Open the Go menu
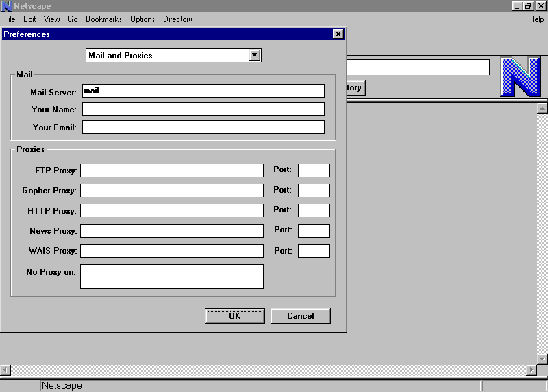The height and width of the screenshot is (392, 548). coord(73,19)
